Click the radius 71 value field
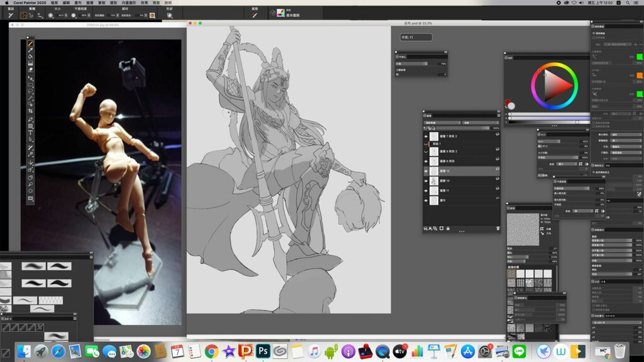644x362 pixels. [x=416, y=37]
